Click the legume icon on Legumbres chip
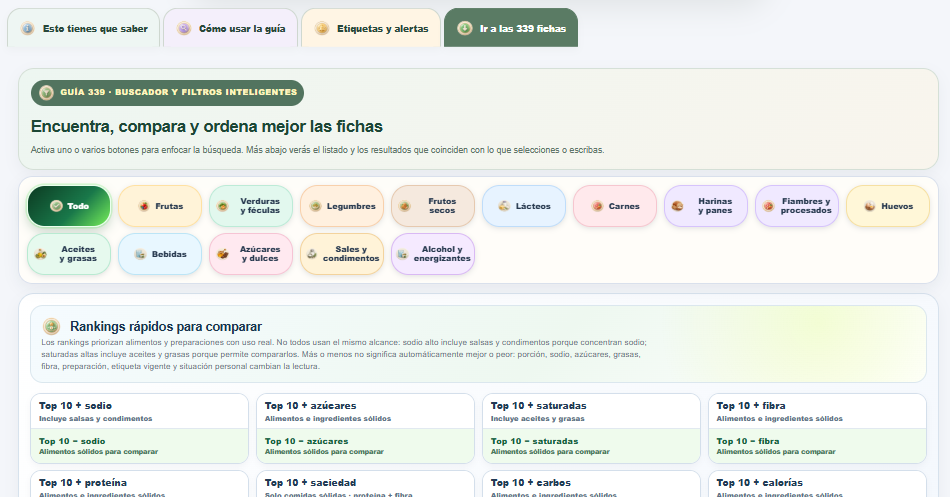 [x=315, y=206]
